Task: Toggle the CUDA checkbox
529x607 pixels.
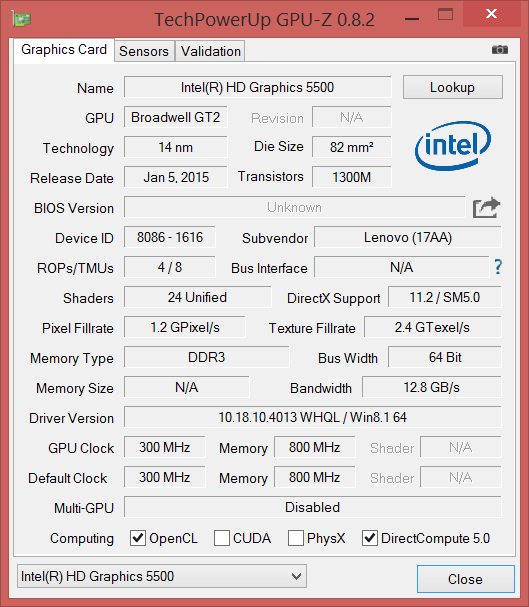Action: point(222,538)
